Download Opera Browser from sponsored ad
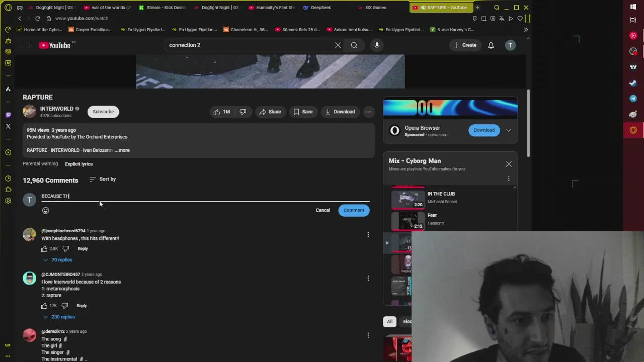The height and width of the screenshot is (362, 644). [x=484, y=130]
